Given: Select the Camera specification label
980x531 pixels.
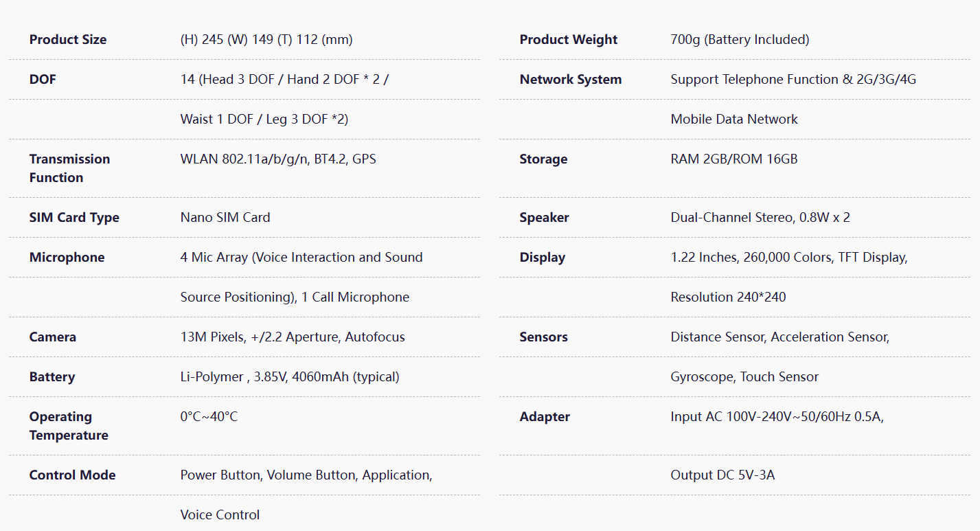Looking at the screenshot, I should click(53, 337).
